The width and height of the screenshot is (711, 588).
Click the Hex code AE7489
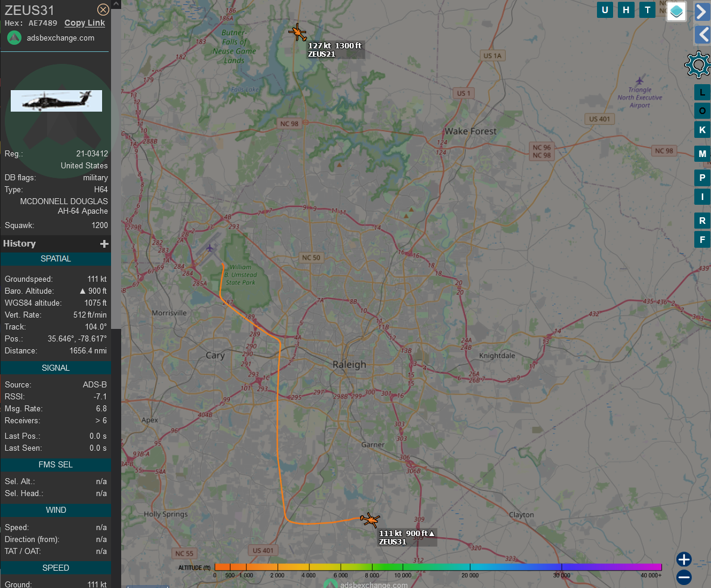click(x=42, y=23)
